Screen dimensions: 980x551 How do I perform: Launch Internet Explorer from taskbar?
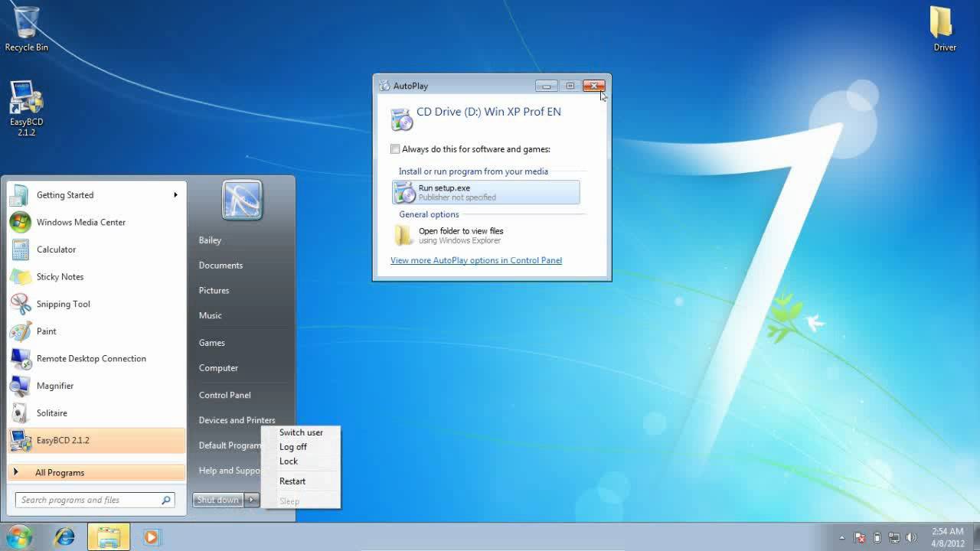[x=64, y=537]
